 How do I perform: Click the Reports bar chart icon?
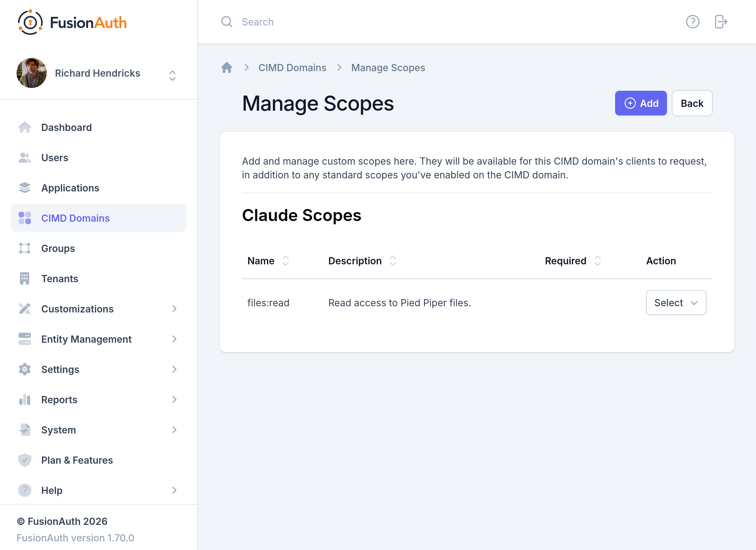[25, 399]
